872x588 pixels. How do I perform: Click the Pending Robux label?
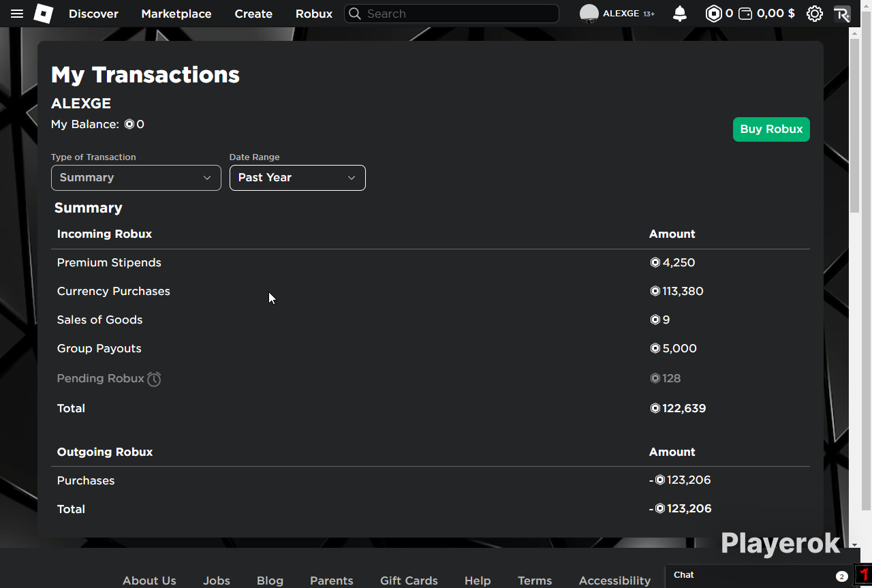[x=101, y=379]
